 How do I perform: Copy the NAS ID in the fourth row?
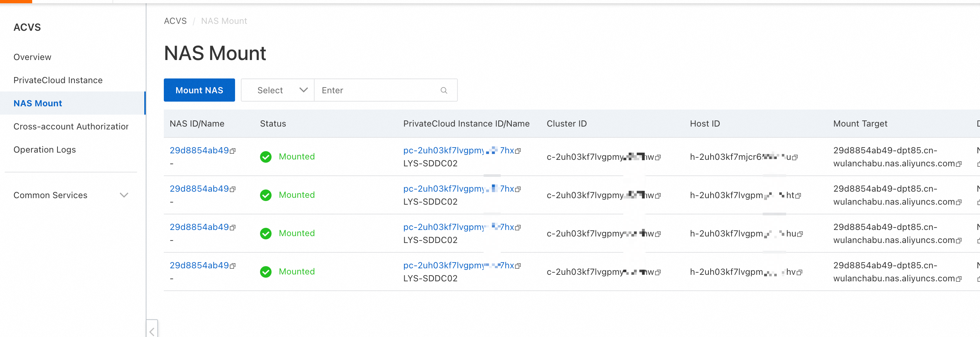(x=233, y=265)
